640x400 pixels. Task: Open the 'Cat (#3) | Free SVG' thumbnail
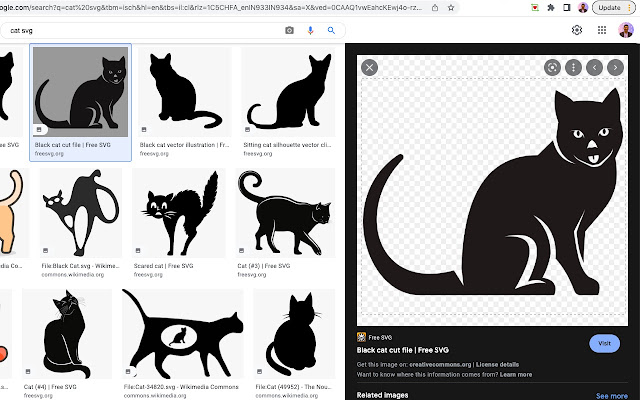(285, 213)
